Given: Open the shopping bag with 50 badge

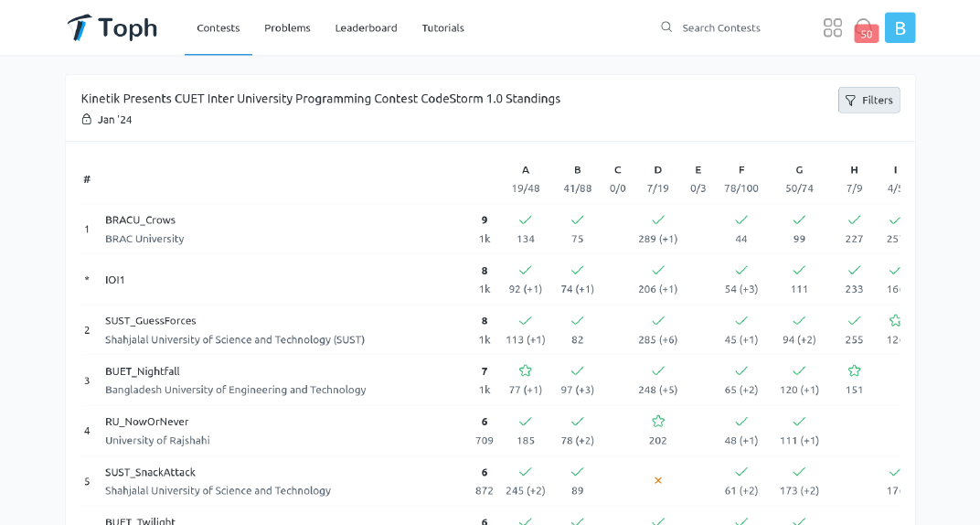Looking at the screenshot, I should click(865, 29).
